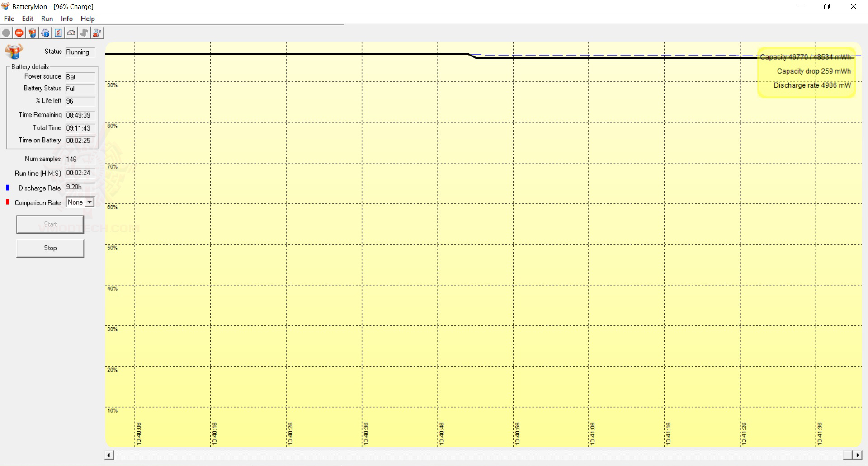Open the Run menu

click(47, 19)
